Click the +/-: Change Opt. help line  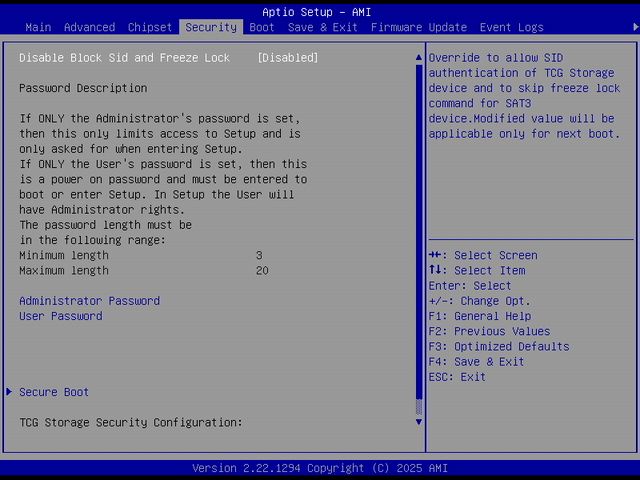pyautogui.click(x=480, y=301)
